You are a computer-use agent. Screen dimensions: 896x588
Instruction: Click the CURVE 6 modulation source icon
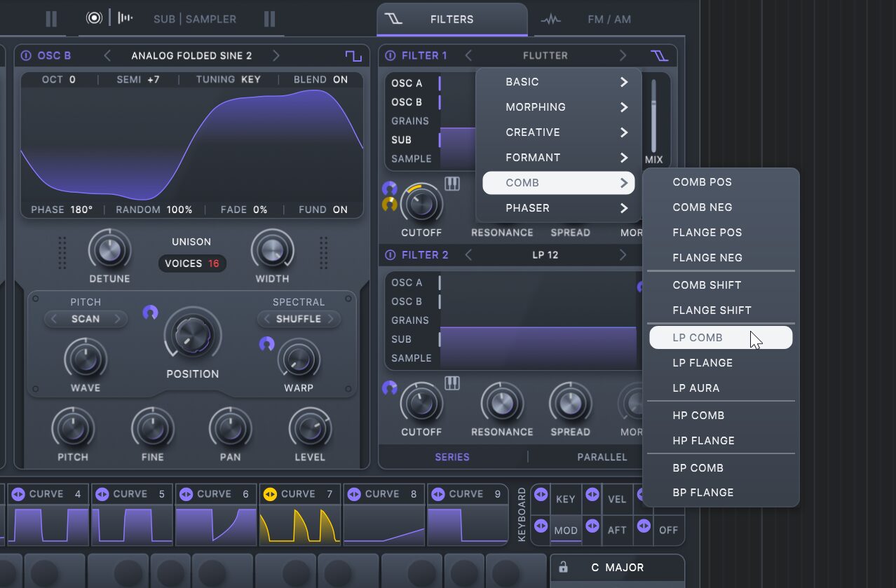[186, 494]
